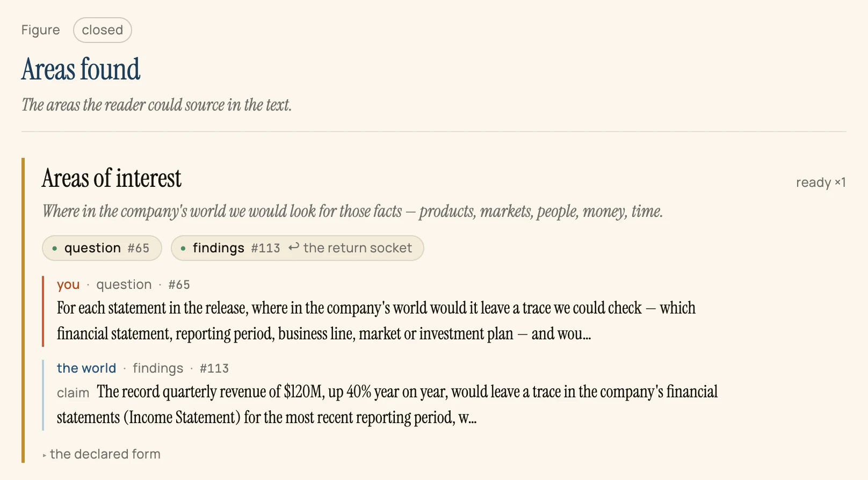The image size is (868, 480).
Task: Click the ready ×1 status label
Action: tap(821, 183)
